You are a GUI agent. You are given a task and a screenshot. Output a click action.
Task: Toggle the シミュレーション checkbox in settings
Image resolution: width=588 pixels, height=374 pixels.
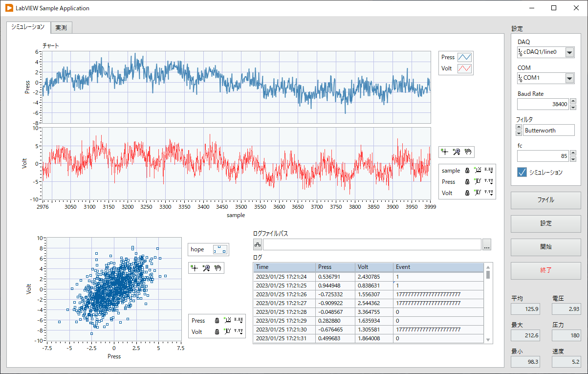[522, 172]
